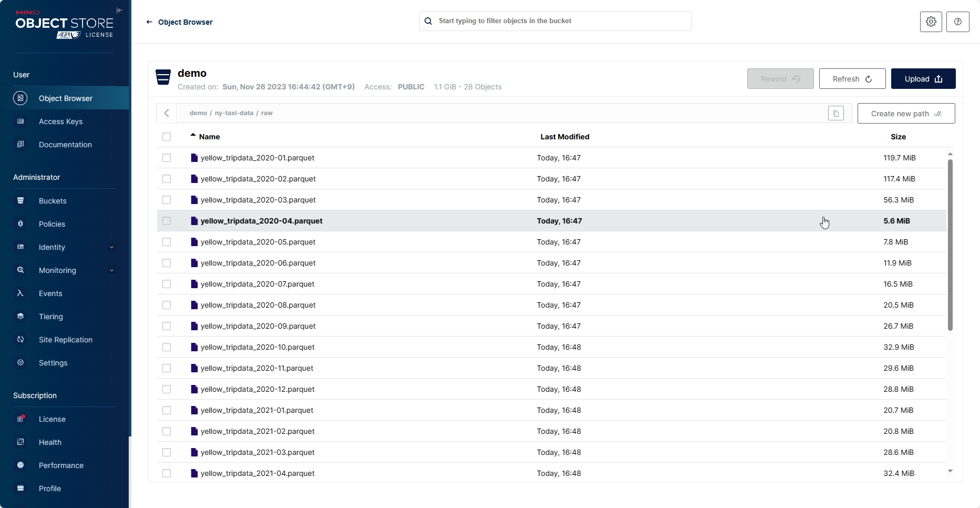The image size is (980, 508).
Task: Click the demo bucket icon
Action: click(x=163, y=77)
